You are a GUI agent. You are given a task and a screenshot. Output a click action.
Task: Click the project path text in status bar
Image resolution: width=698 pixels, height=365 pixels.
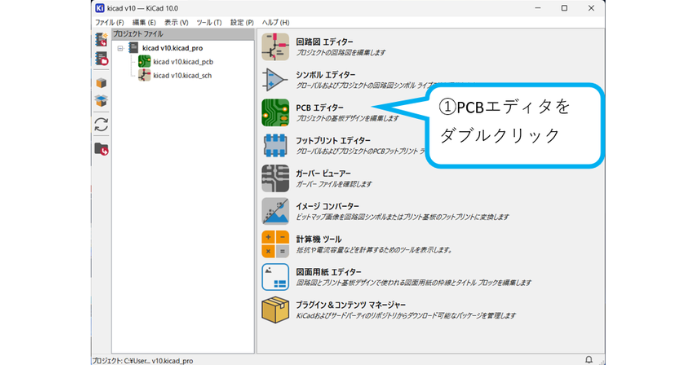pyautogui.click(x=143, y=361)
